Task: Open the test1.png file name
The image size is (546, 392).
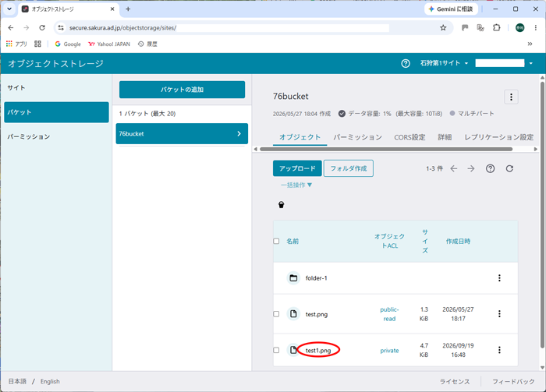Action: point(318,350)
